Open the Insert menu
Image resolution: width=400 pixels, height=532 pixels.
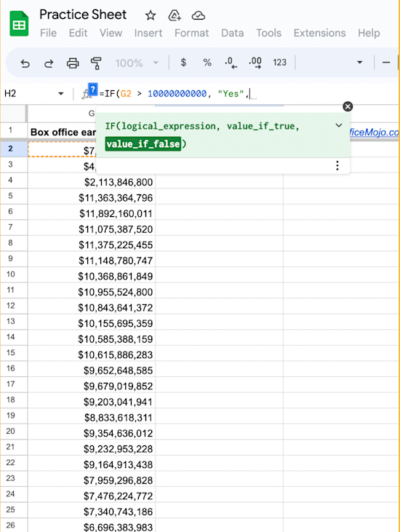[x=148, y=33]
